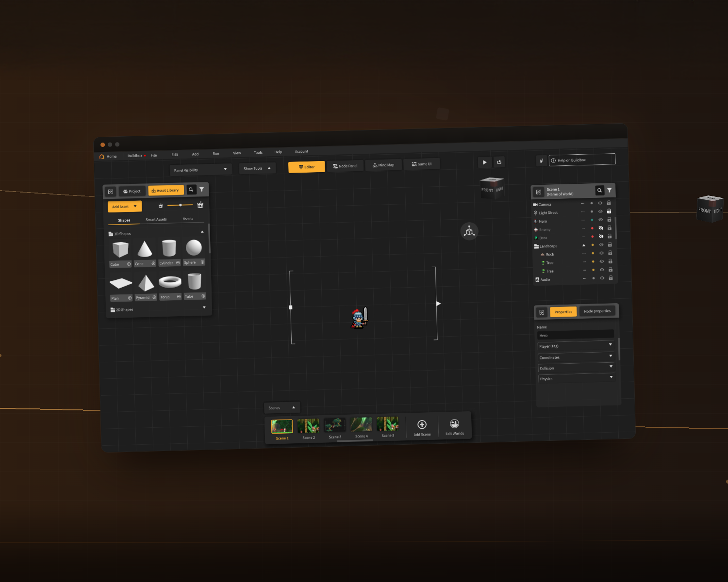This screenshot has height=582, width=728.
Task: Collapse the 3D Shapes section arrow
Action: tap(202, 232)
